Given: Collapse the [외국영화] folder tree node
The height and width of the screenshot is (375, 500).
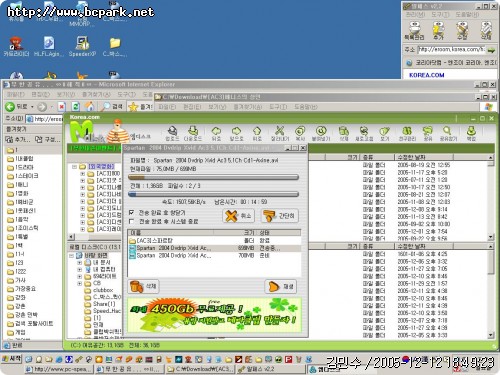Looking at the screenshot, I should 74,166.
